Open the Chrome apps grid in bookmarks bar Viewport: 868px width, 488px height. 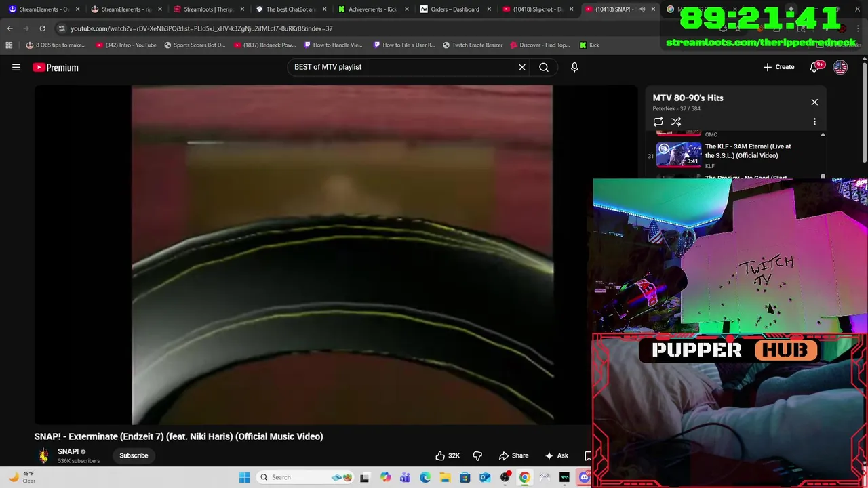9,45
